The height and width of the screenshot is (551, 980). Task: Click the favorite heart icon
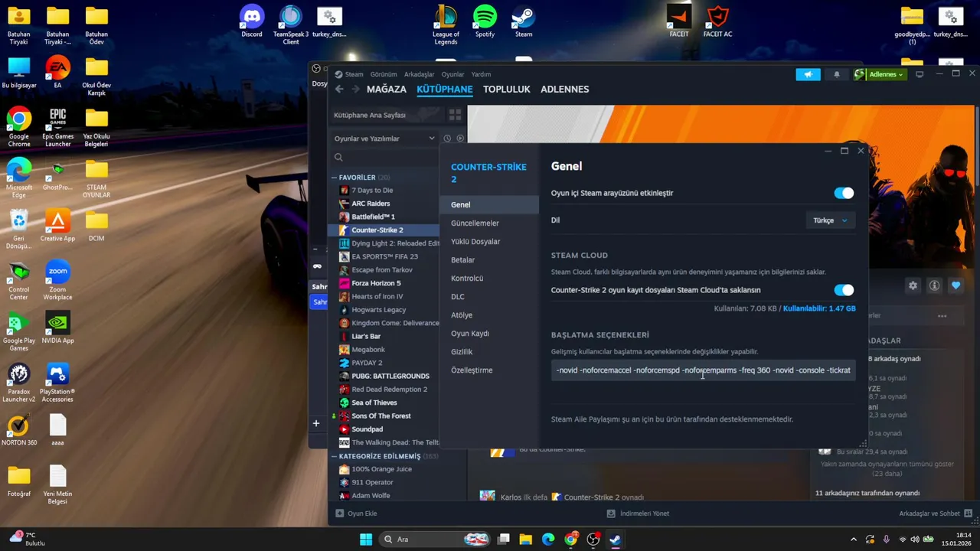click(955, 285)
